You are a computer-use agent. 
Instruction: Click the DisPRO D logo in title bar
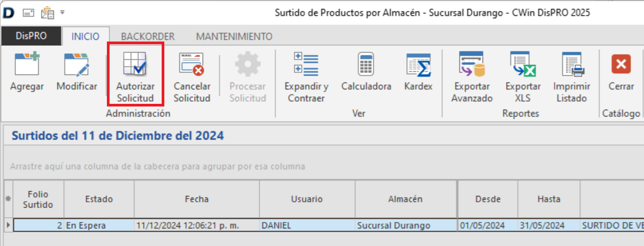pos(9,12)
